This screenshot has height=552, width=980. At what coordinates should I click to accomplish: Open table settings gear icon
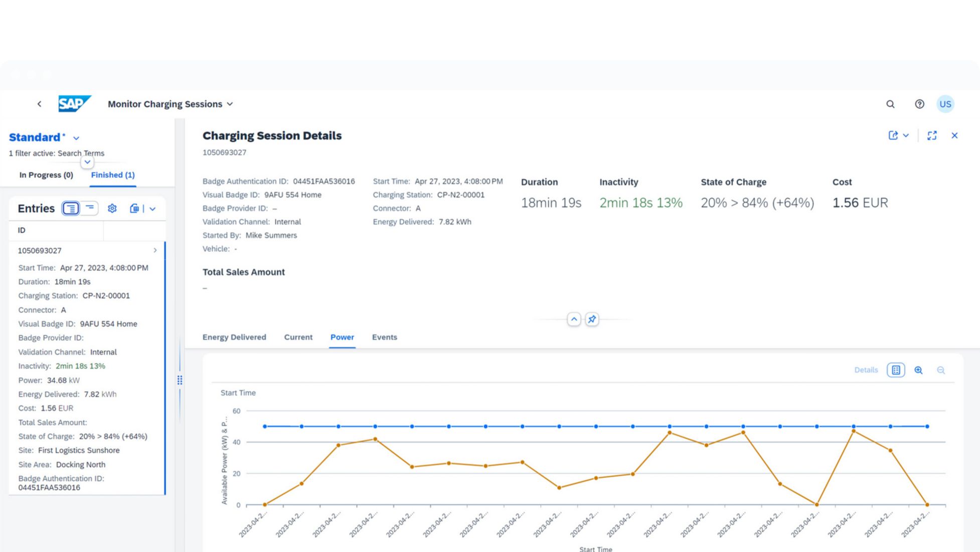[112, 208]
